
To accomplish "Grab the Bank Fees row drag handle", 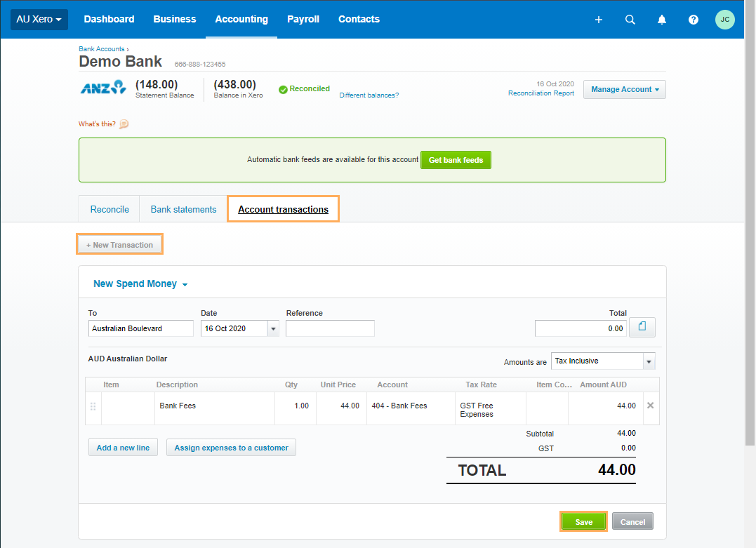I will coord(93,407).
